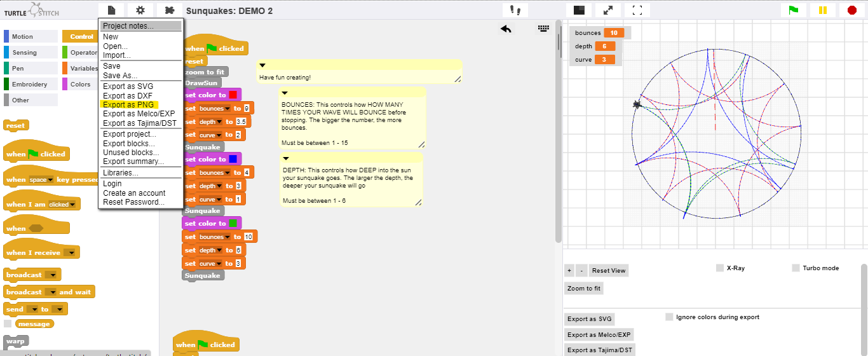The image size is (868, 356).
Task: Open the space key dropdown in palette
Action: (x=51, y=180)
